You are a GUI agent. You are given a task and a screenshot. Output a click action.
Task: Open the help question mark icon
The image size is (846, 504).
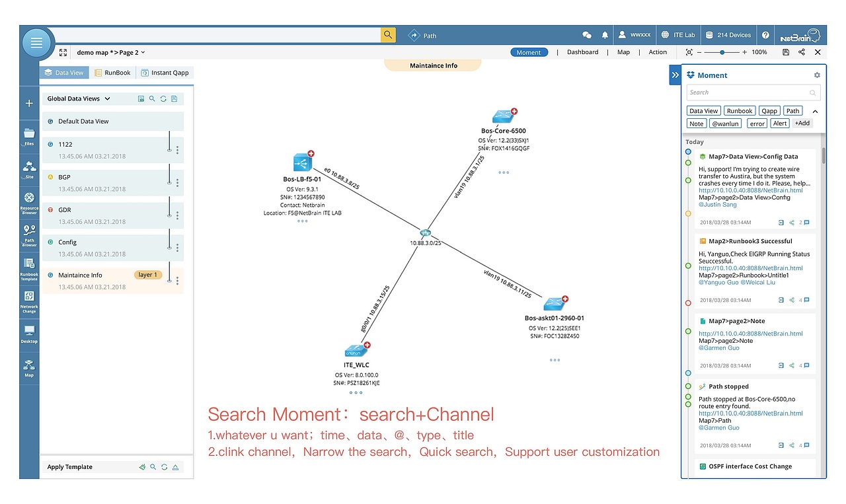pos(765,35)
